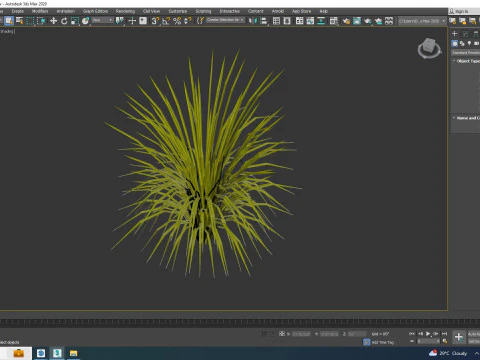Screen dimensions: 480x360
Task: Select Cameras category in Create panel
Action: [477, 43]
